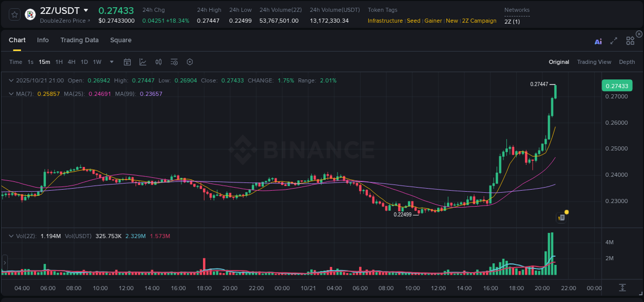Launch the Ai analysis feature
The image size is (644, 302).
point(598,42)
